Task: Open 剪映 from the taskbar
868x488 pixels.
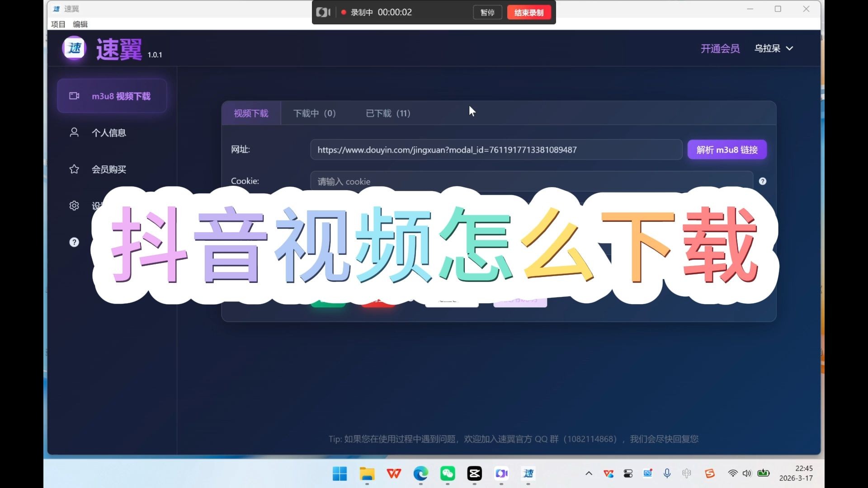Action: click(x=475, y=473)
